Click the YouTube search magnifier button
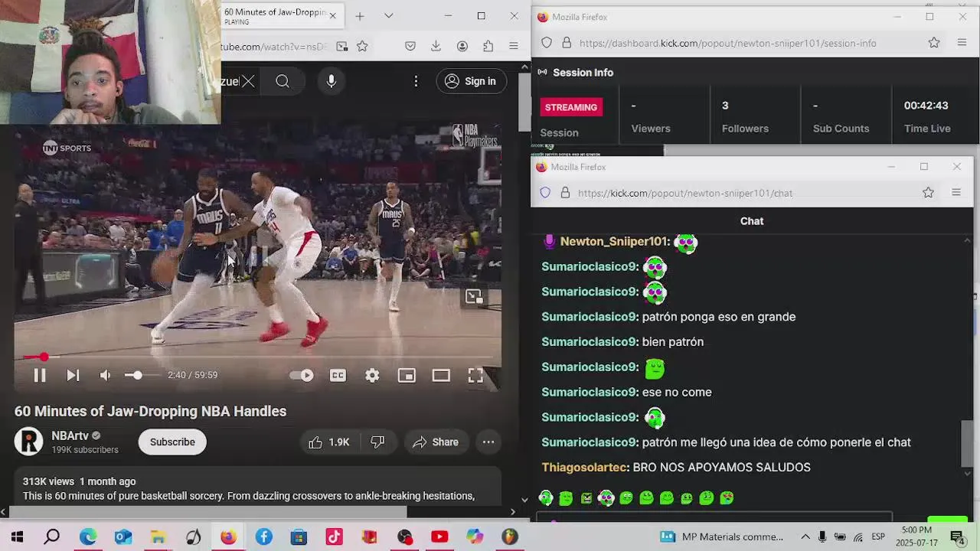 coord(283,81)
